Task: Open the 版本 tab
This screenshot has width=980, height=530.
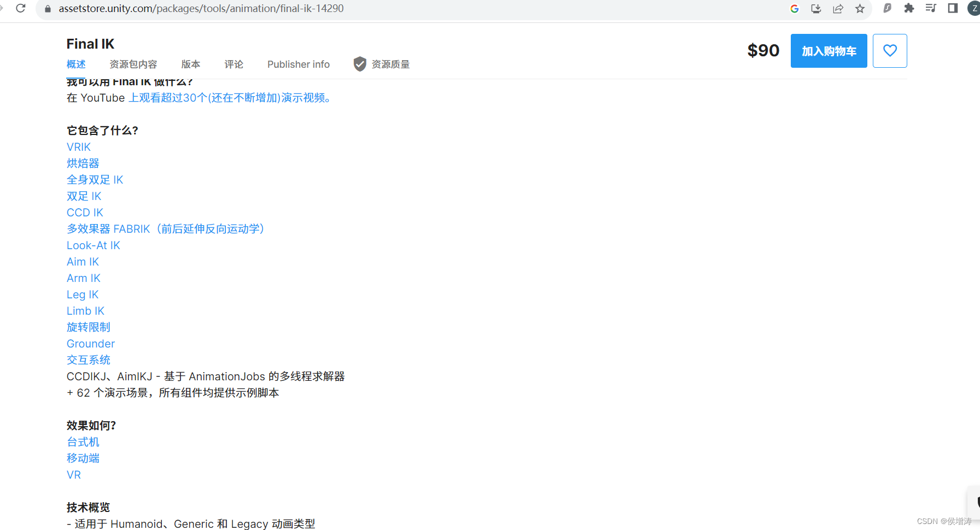Action: click(x=191, y=64)
